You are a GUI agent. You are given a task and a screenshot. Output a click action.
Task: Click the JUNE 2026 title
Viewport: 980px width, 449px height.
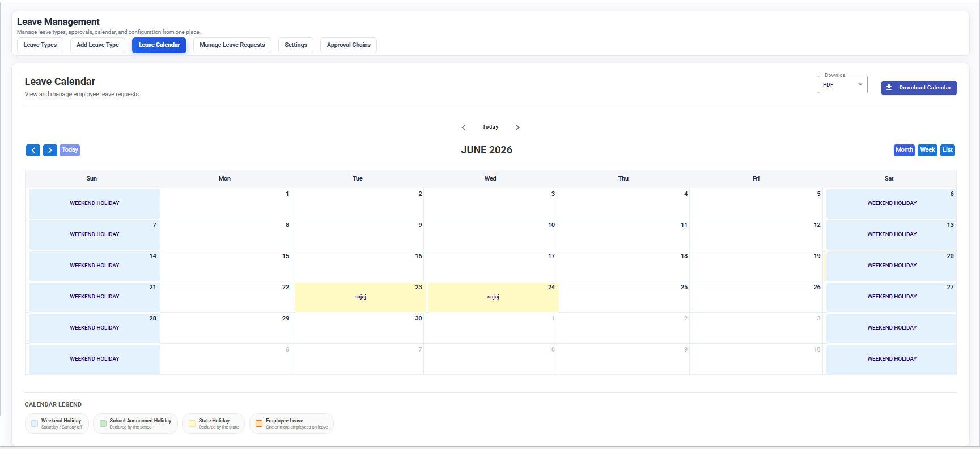(486, 150)
